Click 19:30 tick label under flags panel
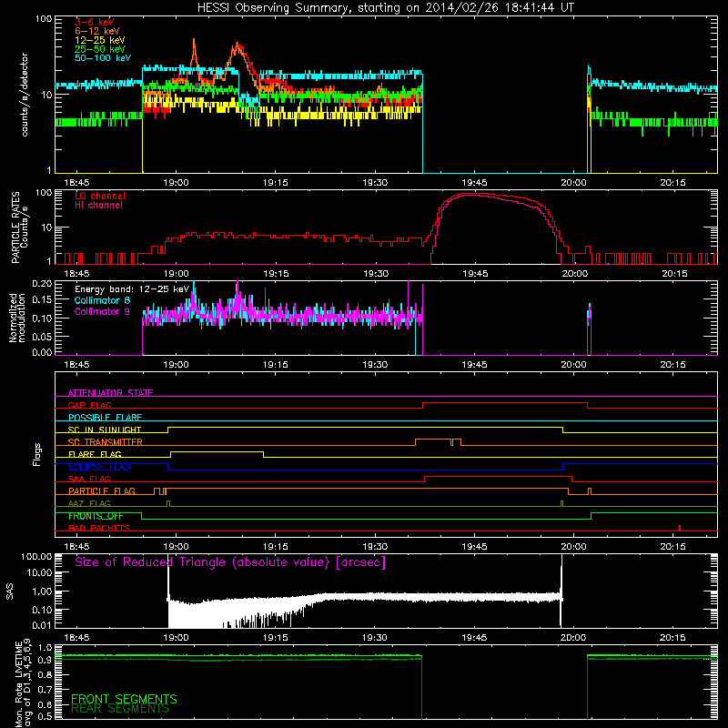Viewport: 728px width, 728px height. click(375, 547)
